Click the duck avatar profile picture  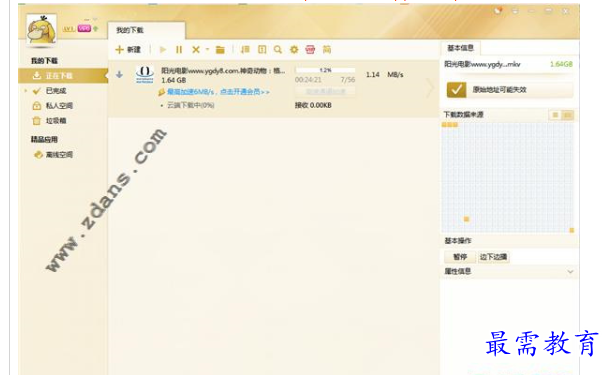pyautogui.click(x=41, y=29)
